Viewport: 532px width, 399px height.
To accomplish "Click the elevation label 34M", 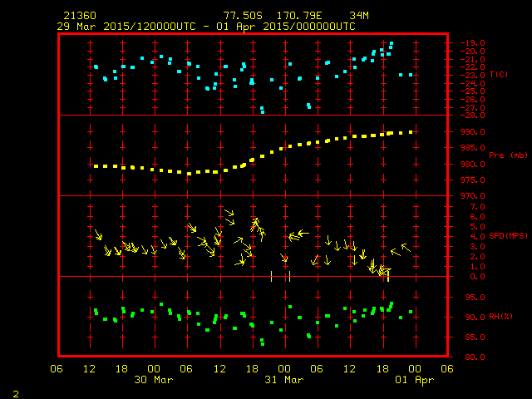I will pos(359,16).
